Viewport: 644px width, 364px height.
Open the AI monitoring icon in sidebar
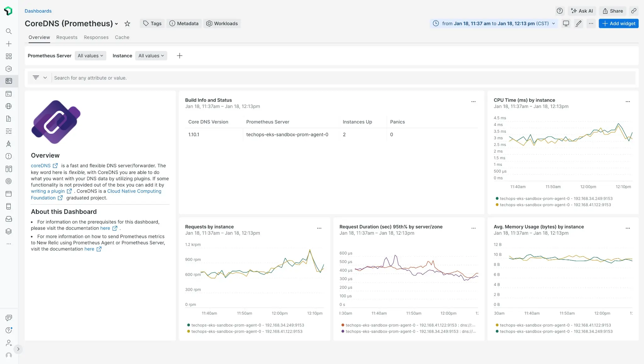click(x=9, y=144)
